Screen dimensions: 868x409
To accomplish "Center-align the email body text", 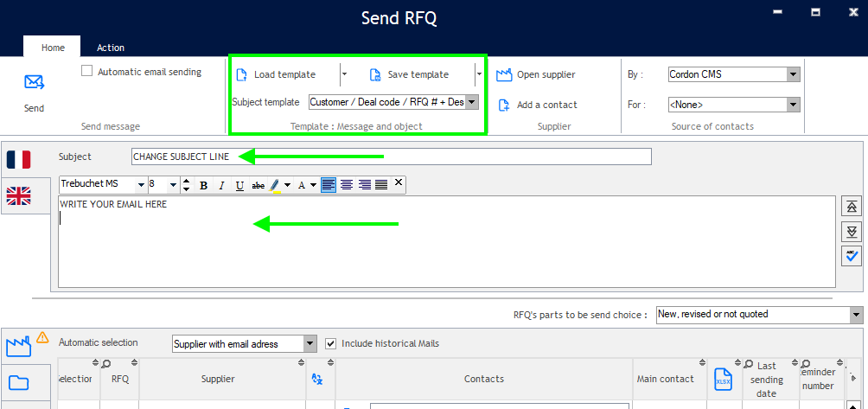I will point(347,184).
